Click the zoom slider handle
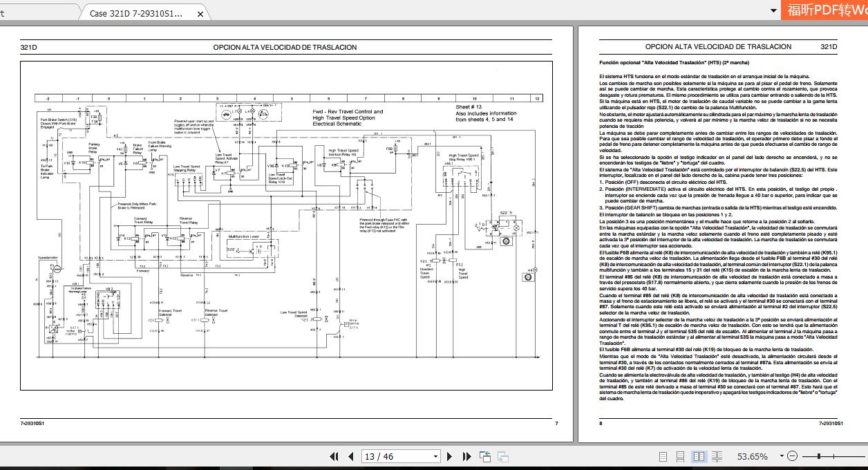This screenshot has height=470, width=868. [x=820, y=456]
